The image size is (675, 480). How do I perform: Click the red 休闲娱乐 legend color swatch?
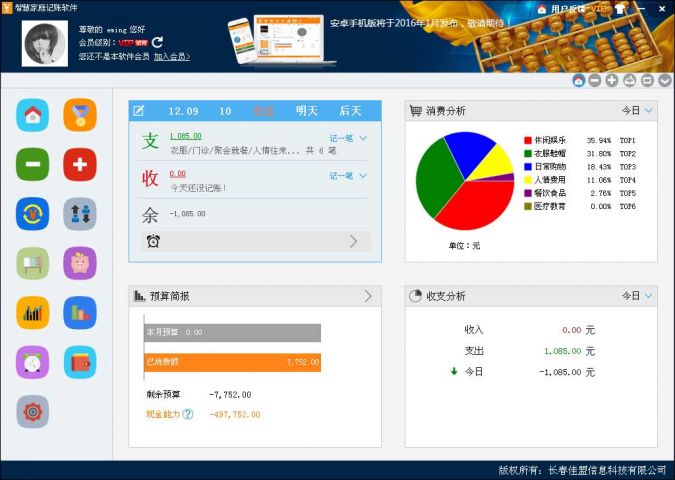(x=528, y=140)
